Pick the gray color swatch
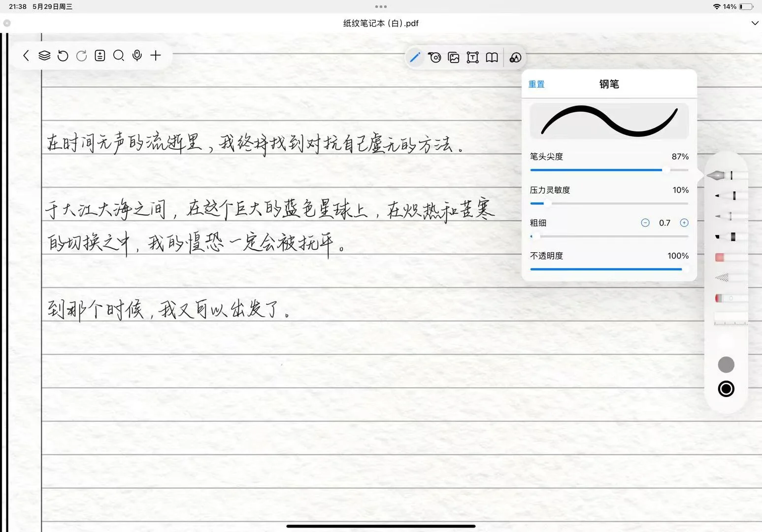This screenshot has width=762, height=532. point(726,365)
